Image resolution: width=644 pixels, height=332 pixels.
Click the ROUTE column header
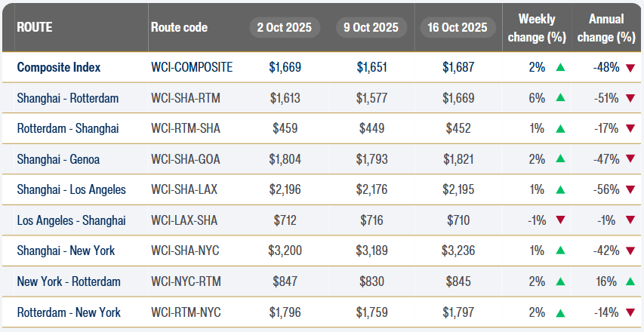35,27
